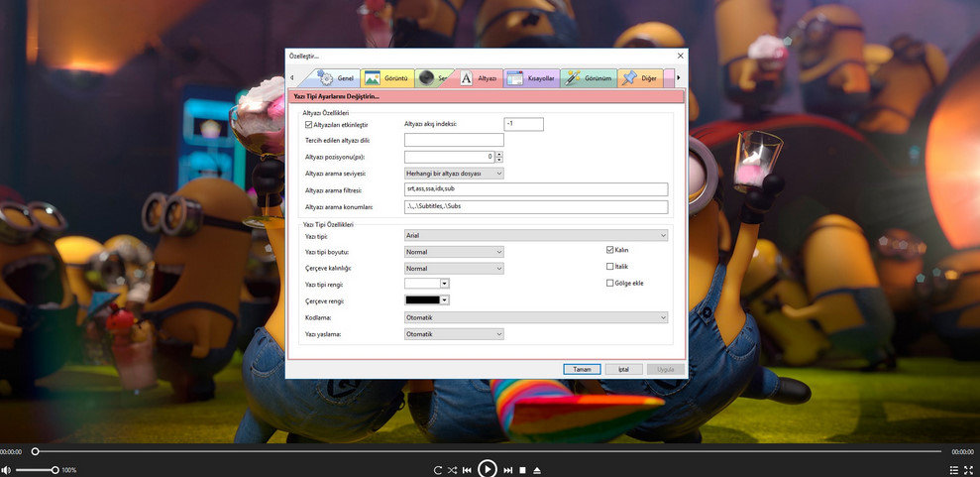Click the volume slider handle
The width and height of the screenshot is (980, 477).
pos(55,470)
